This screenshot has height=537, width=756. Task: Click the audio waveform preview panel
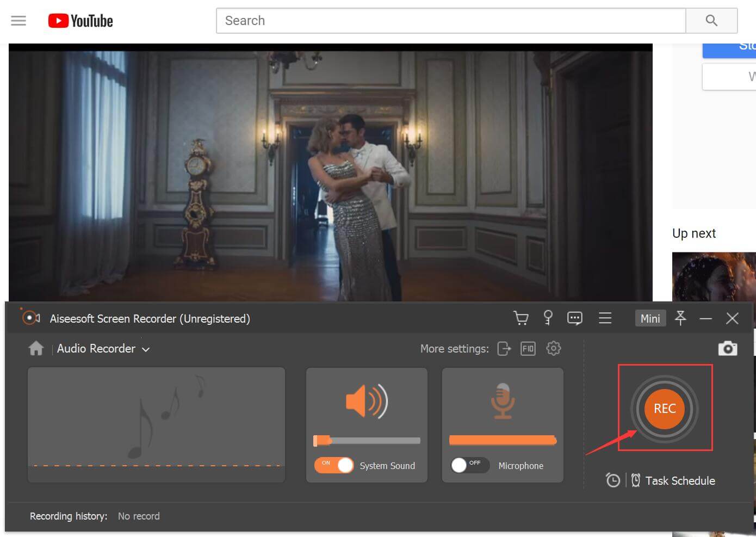pyautogui.click(x=157, y=425)
